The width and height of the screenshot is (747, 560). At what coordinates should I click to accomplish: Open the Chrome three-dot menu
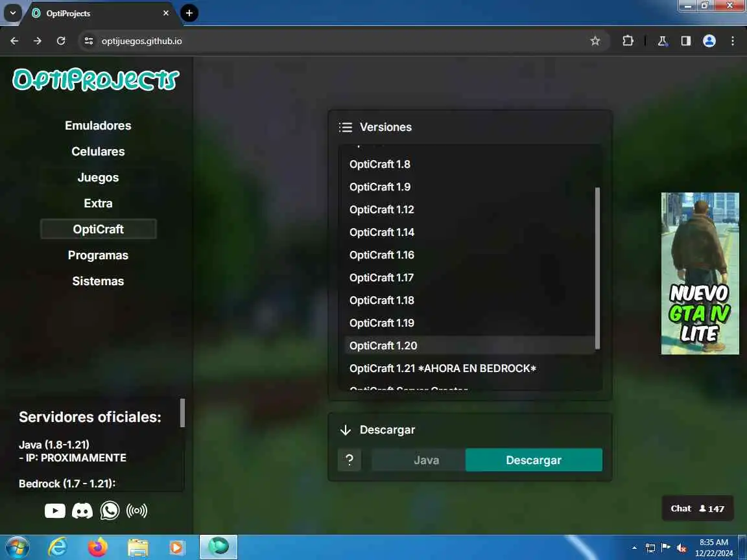733,41
